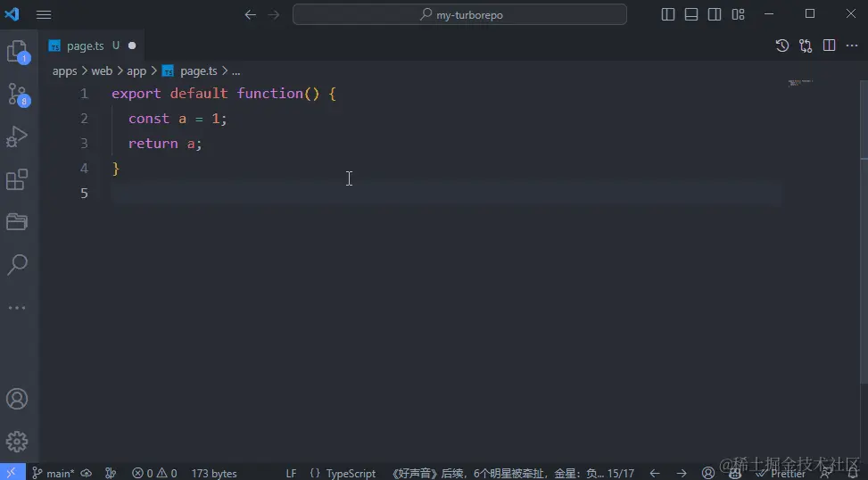868x480 pixels.
Task: Close page.ts tab via unsaved dot
Action: pos(132,46)
